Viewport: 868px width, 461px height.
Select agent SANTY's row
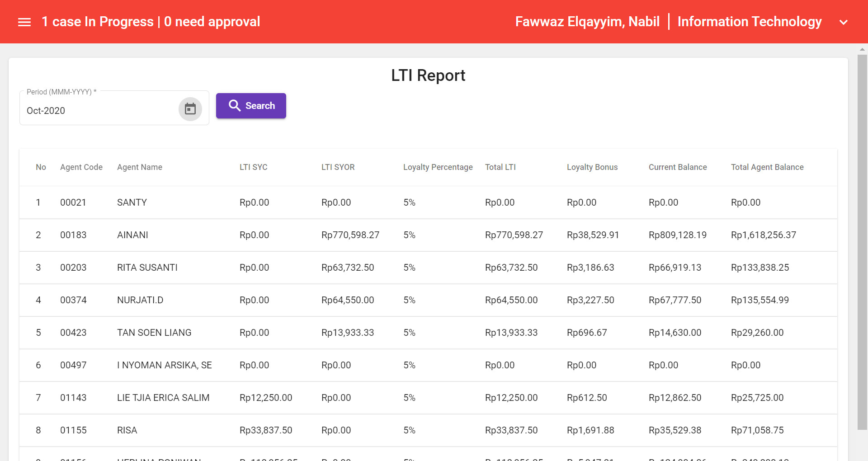(x=132, y=202)
